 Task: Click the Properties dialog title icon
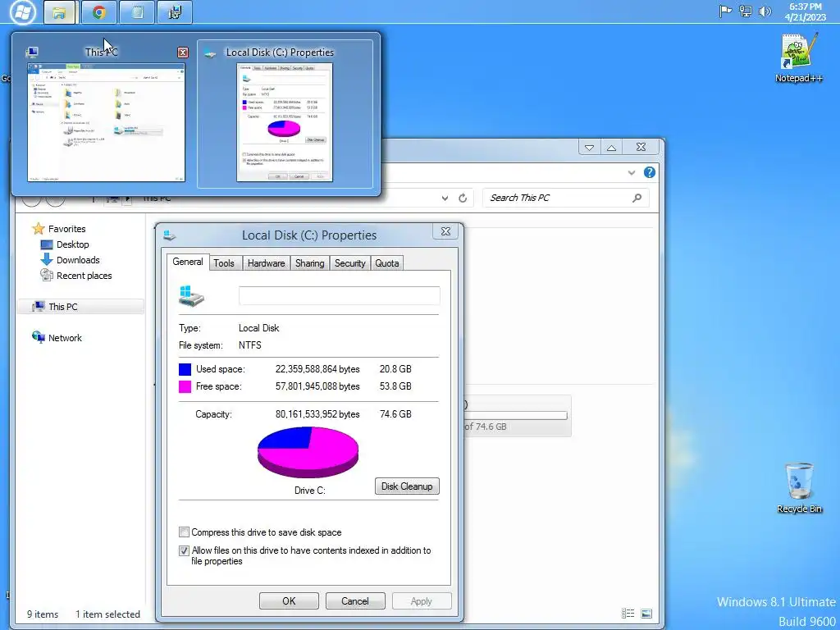pyautogui.click(x=170, y=235)
